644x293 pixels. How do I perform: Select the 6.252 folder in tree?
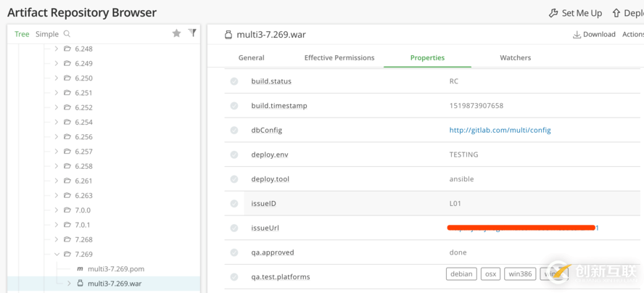(x=83, y=107)
